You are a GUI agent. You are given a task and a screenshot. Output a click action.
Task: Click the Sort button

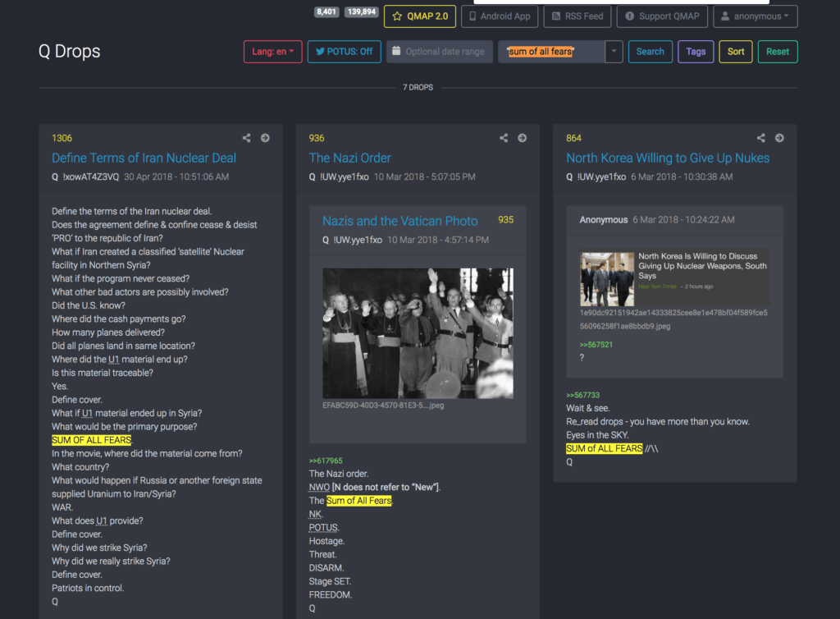736,52
